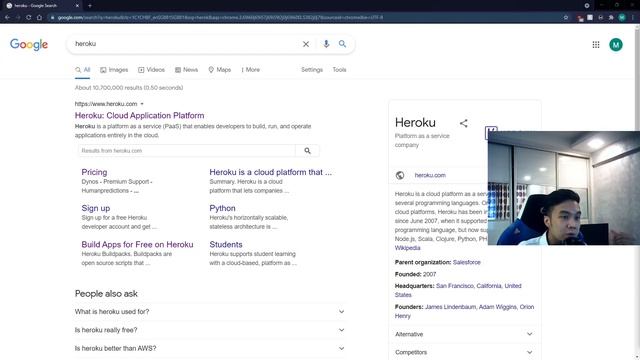Open the Chrome profile avatar in toolbar
Image resolution: width=640 pixels, height=360 pixels.
622,18
